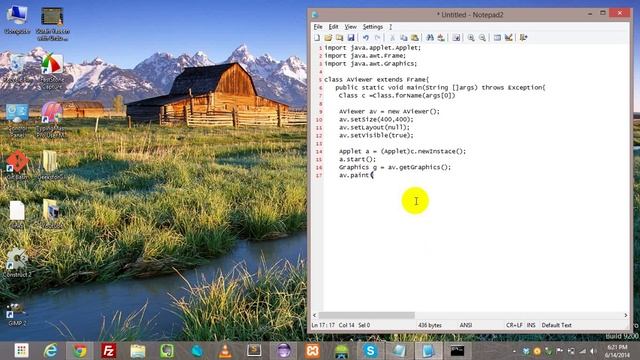
Task: Click code line 'import java.applet.Applet;'
Action: pyautogui.click(x=372, y=48)
